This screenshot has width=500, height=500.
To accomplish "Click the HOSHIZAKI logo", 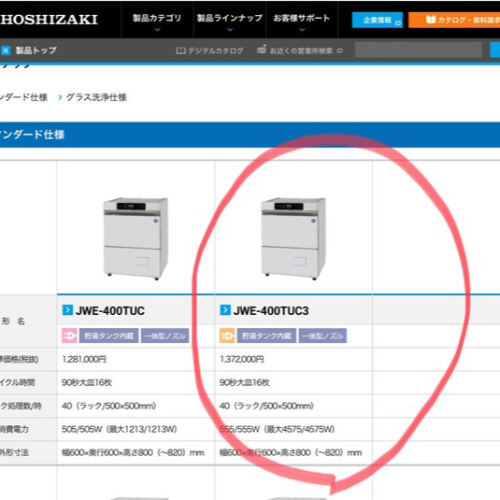I will point(49,19).
